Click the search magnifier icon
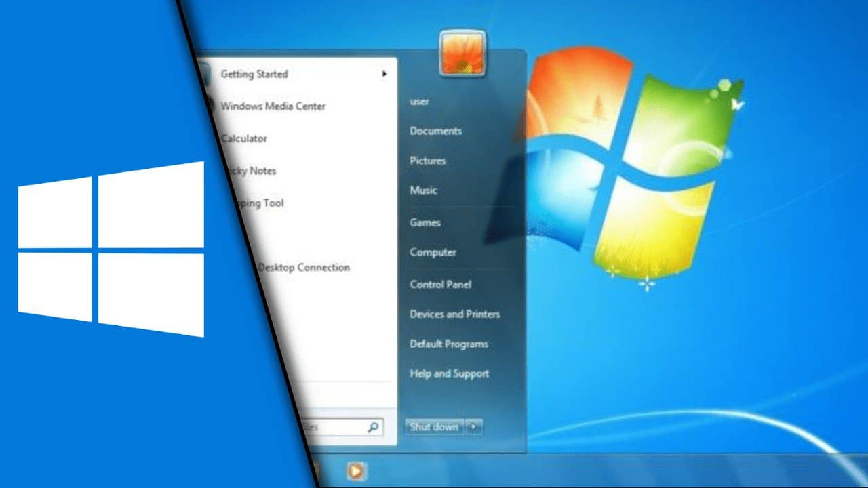Viewport: 868px width, 488px height. point(373,428)
